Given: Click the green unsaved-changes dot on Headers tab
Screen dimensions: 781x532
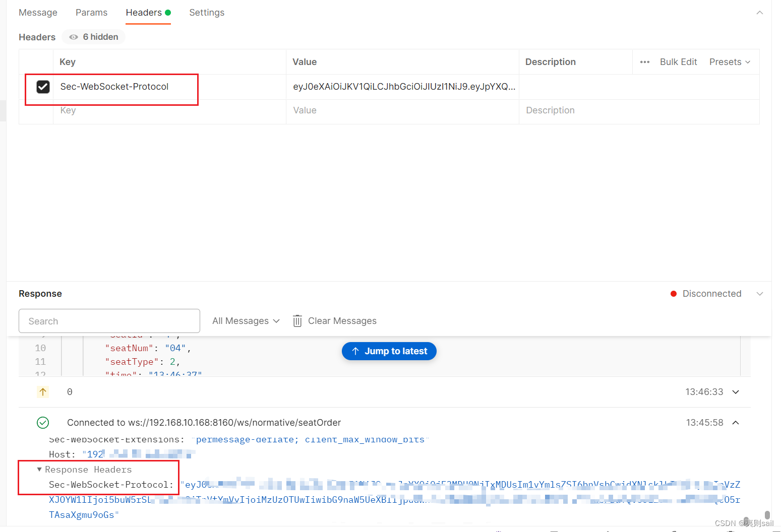Looking at the screenshot, I should tap(167, 11).
